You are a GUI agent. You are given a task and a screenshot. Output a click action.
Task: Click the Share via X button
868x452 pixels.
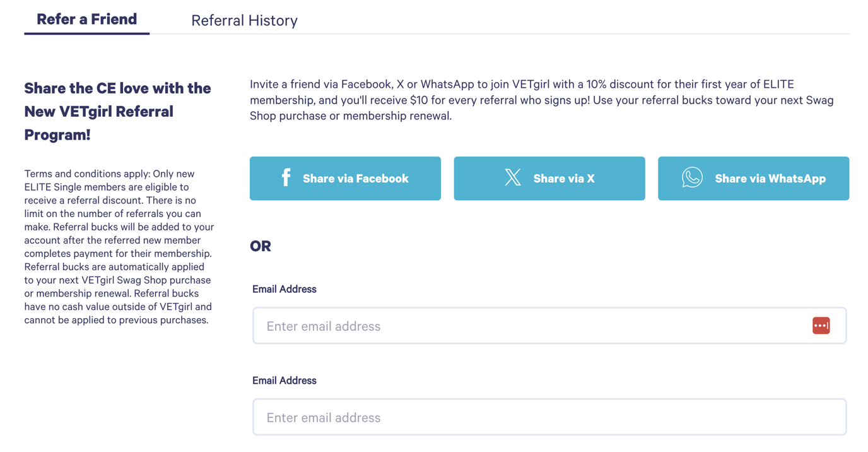click(549, 178)
